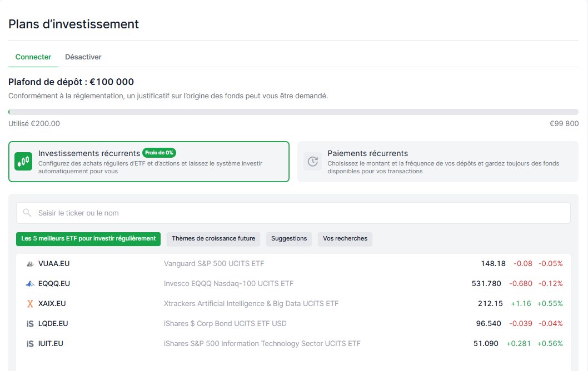Click the iShares logo beside LQDE.EU
Image resolution: width=588 pixels, height=371 pixels.
click(x=30, y=324)
